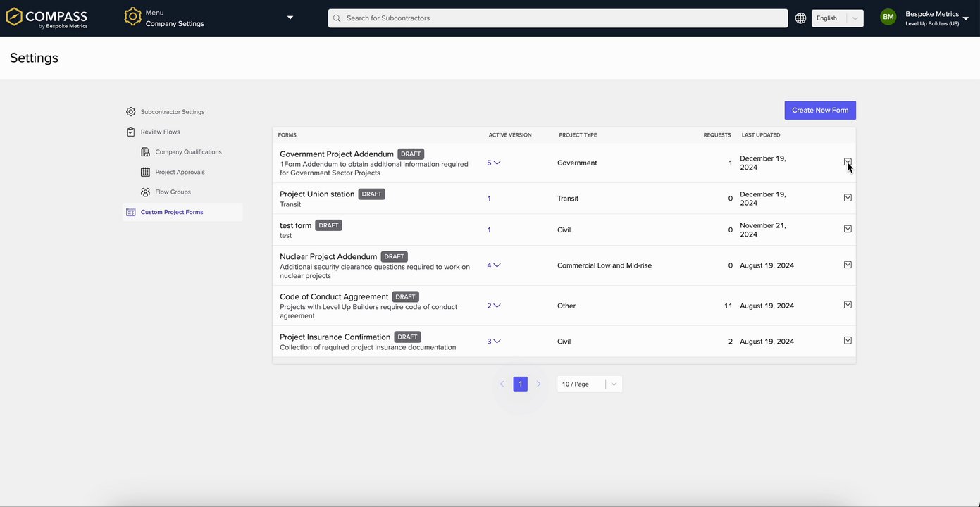Open actions menu for test form row
Viewport: 980px width, 507px height.
tap(848, 229)
